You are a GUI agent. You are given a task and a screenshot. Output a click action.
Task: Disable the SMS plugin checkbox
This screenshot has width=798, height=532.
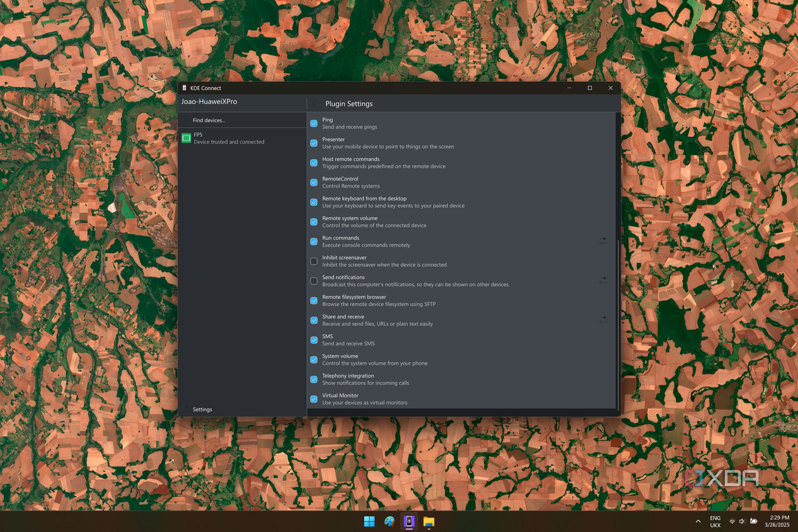314,340
